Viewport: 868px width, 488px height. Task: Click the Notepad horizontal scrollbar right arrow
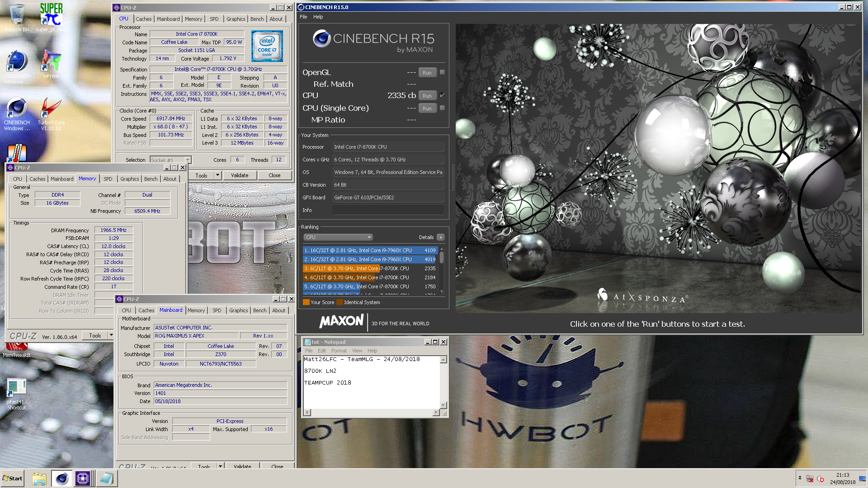pyautogui.click(x=436, y=412)
